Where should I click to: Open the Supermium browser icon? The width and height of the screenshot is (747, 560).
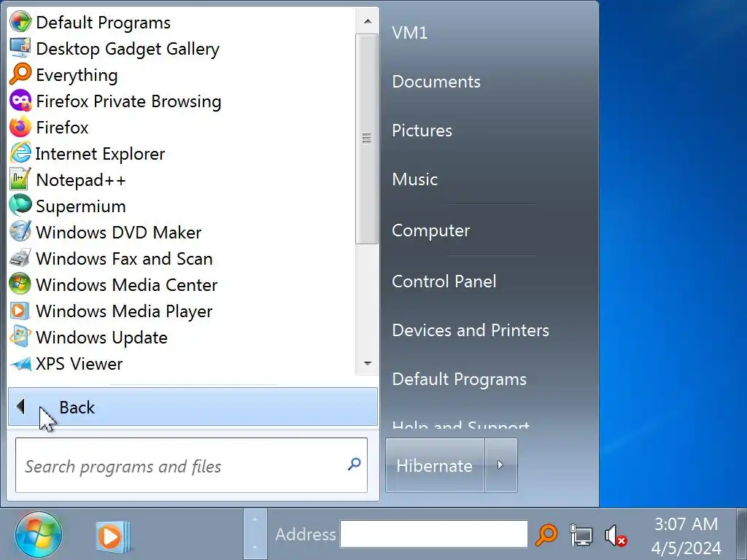click(20, 206)
